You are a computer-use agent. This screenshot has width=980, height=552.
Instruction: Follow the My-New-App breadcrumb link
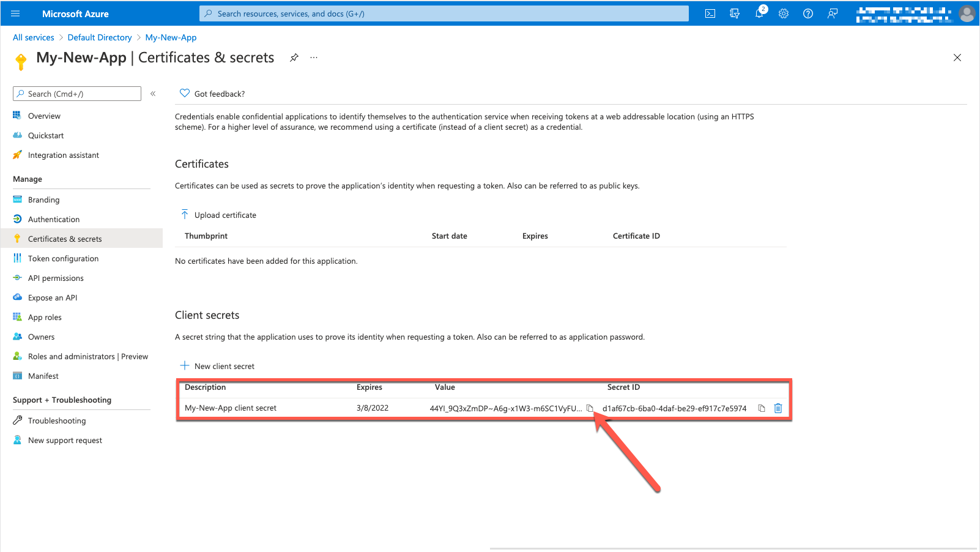171,37
